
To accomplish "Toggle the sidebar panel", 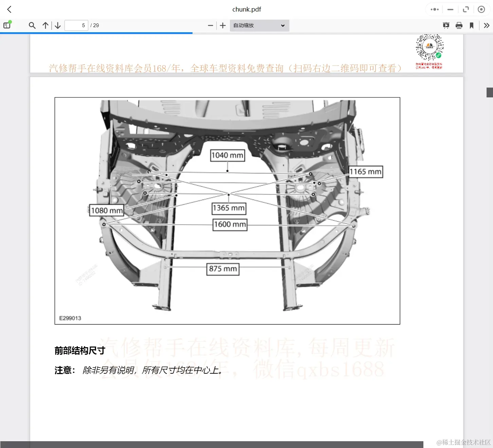I will click(x=7, y=25).
